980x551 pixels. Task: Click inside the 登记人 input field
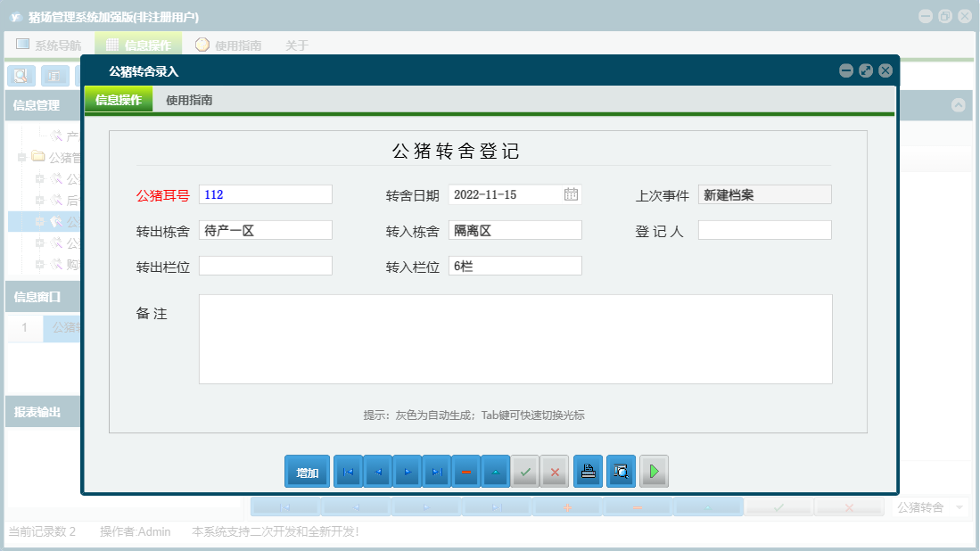[764, 229]
